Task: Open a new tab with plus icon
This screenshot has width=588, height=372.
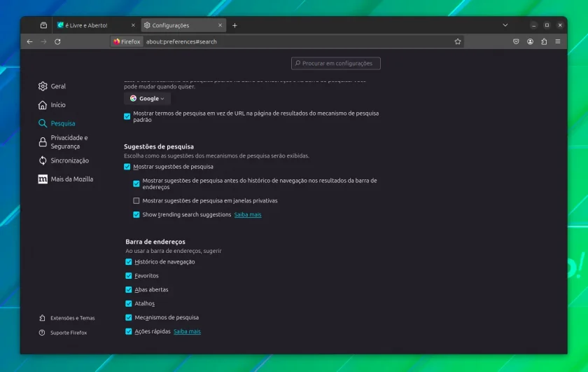Action: pos(234,25)
